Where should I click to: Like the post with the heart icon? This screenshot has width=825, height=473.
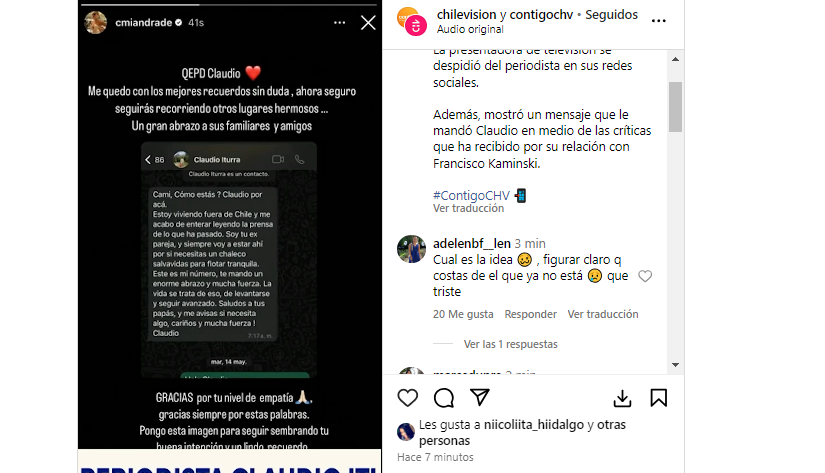[x=407, y=398]
